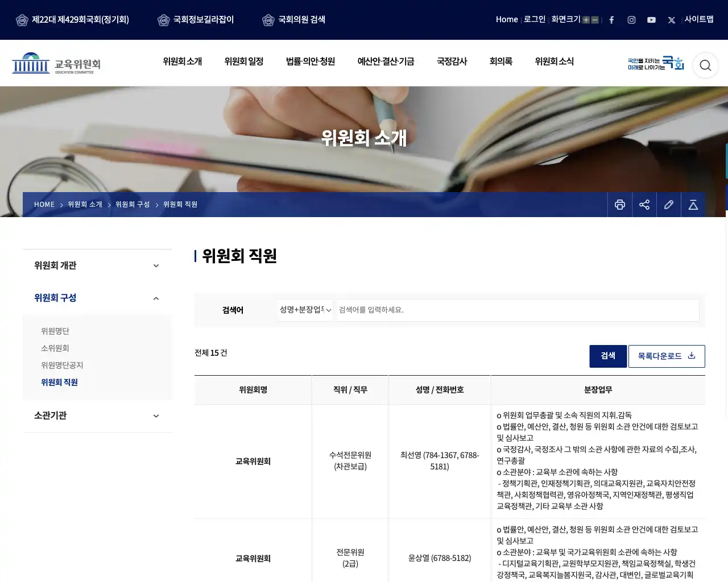Click the 최선영 (784-1367, 6788-5181) cell

coord(440,461)
